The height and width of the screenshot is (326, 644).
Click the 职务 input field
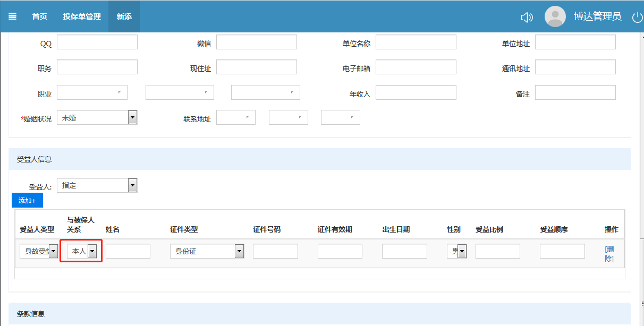click(97, 67)
